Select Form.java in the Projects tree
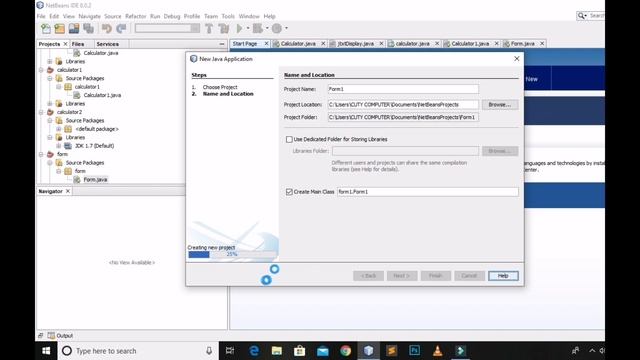640x360 pixels. click(95, 180)
